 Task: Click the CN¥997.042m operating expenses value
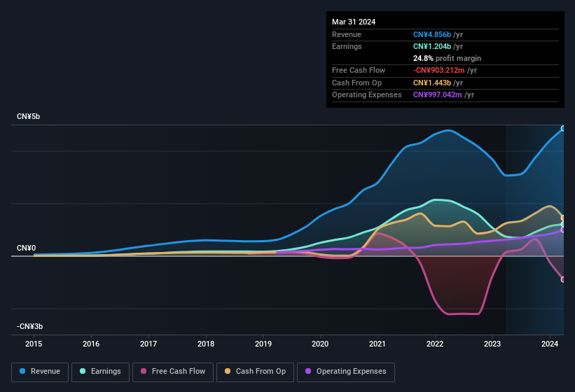coord(438,95)
